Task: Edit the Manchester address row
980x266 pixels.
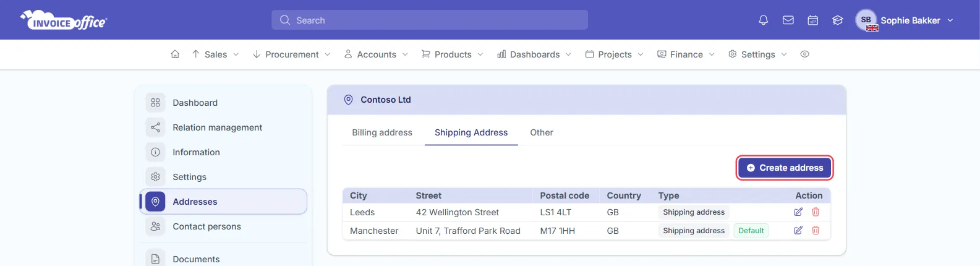Action: point(798,231)
